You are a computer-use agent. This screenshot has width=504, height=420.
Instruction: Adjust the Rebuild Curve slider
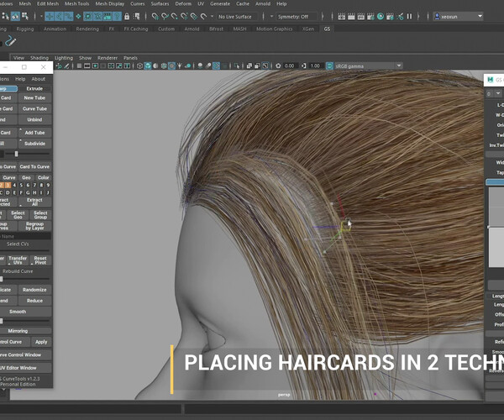pos(24,279)
